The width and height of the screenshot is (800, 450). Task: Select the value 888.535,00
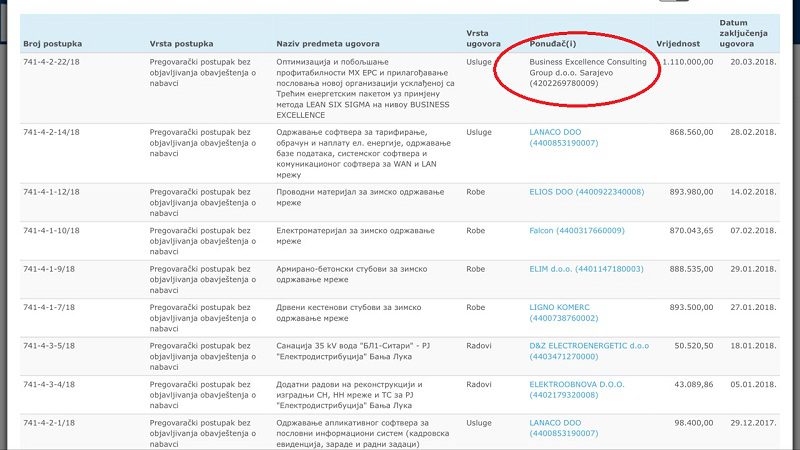(x=691, y=269)
